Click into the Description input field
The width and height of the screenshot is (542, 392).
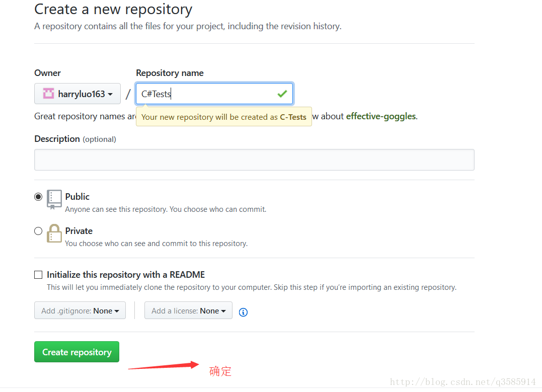tap(254, 160)
